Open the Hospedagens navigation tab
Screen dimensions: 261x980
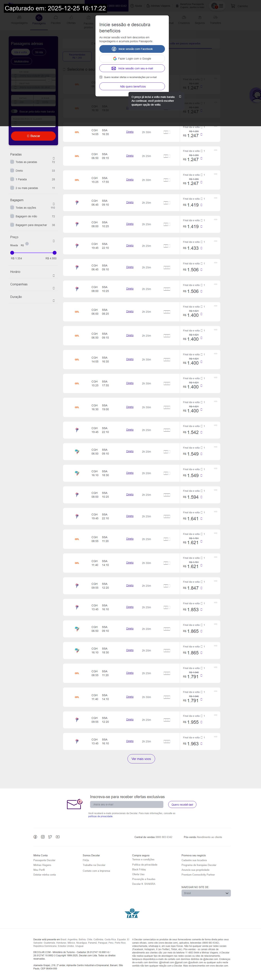(x=19, y=23)
